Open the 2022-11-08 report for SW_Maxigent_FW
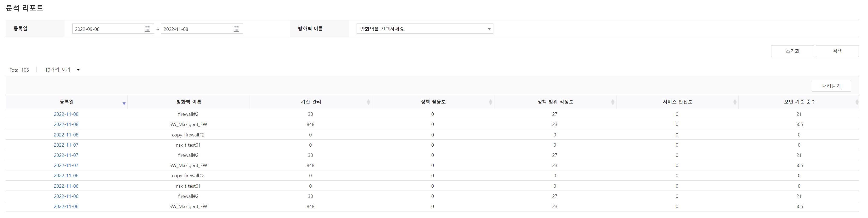 [x=66, y=124]
